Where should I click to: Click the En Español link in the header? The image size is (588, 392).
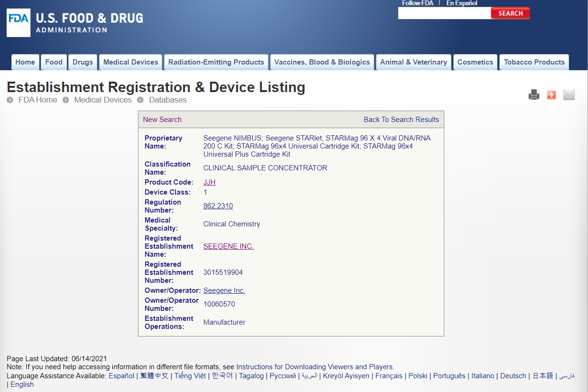pyautogui.click(x=462, y=3)
